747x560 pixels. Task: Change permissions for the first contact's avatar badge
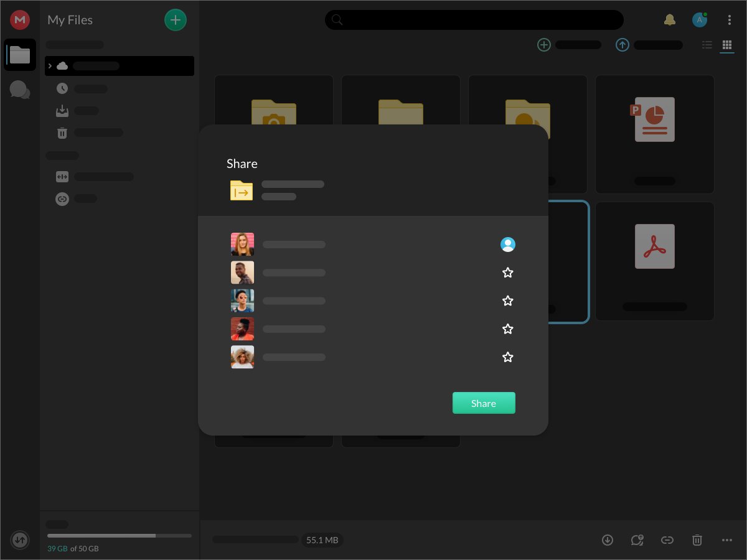[x=507, y=244]
